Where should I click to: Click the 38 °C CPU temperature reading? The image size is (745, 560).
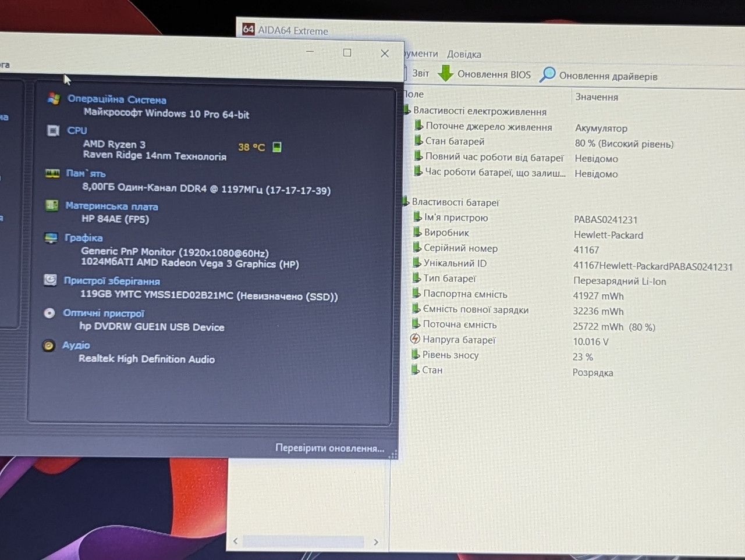(x=251, y=147)
